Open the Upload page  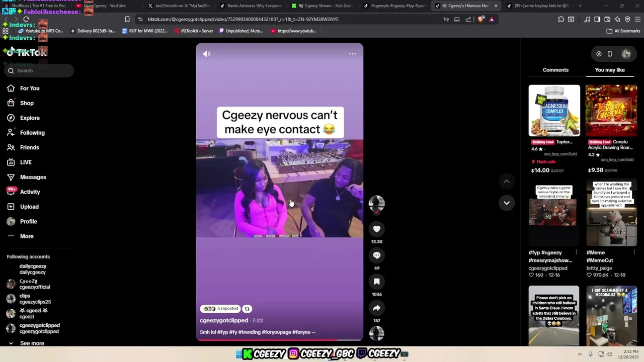[23, 207]
